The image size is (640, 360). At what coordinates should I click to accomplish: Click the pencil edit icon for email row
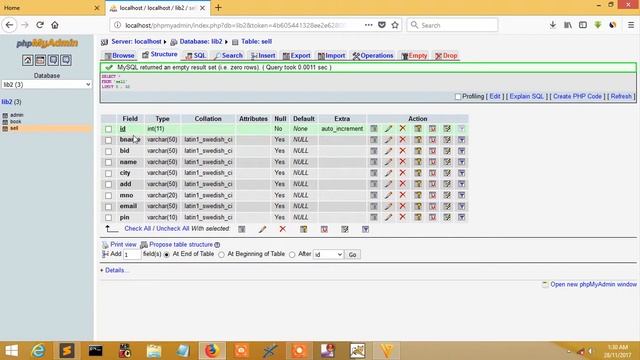coord(388,206)
